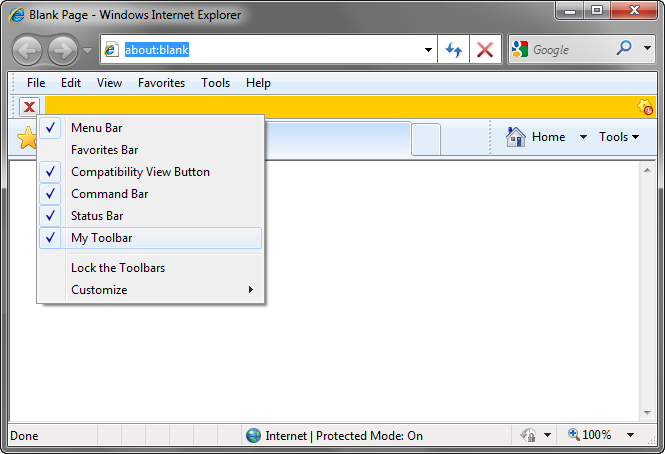Expand the Customize submenu

click(x=151, y=290)
